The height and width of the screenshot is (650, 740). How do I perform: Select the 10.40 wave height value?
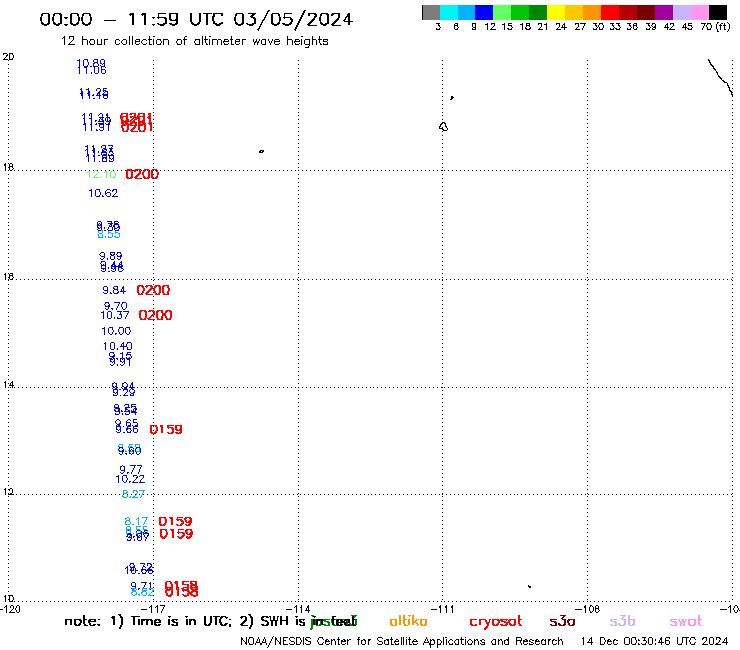(x=118, y=346)
